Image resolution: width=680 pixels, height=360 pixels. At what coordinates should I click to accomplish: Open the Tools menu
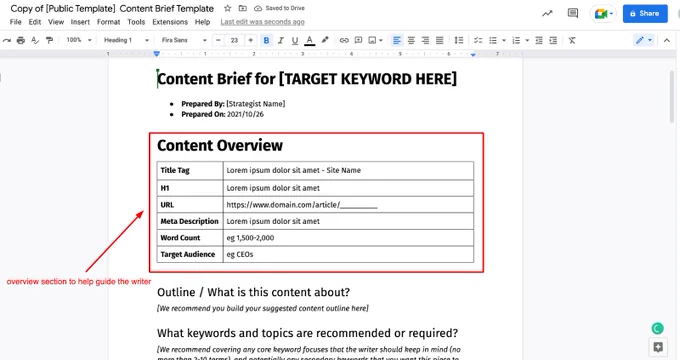click(x=136, y=22)
